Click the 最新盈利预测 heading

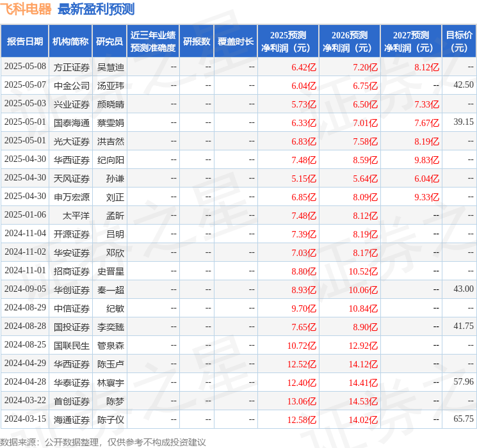tap(96, 9)
